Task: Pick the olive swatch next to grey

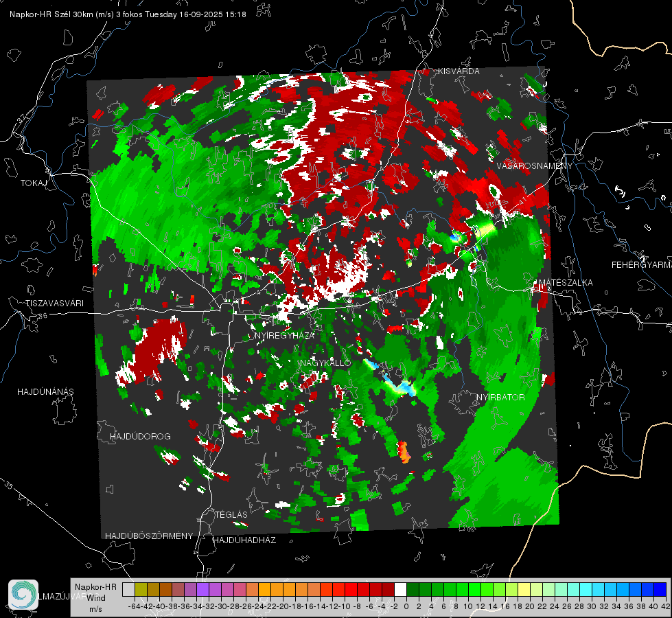Action: [x=141, y=590]
